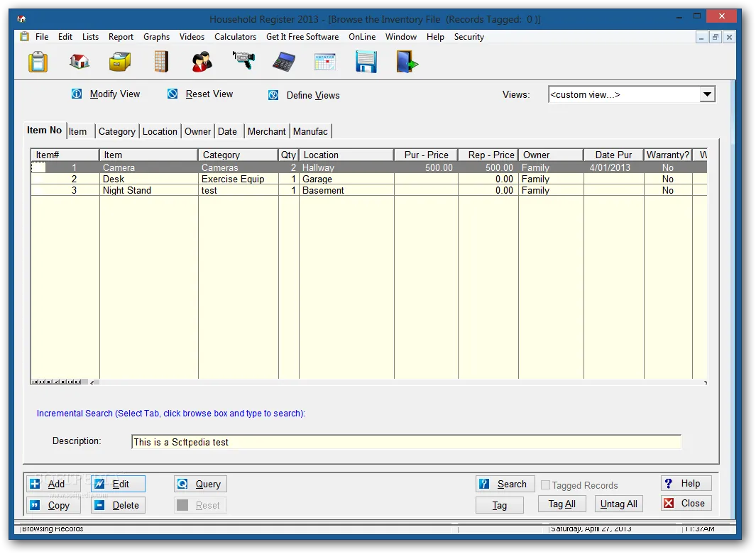Switch to the Merchant tab
Image resolution: width=756 pixels, height=554 pixels.
coord(266,131)
